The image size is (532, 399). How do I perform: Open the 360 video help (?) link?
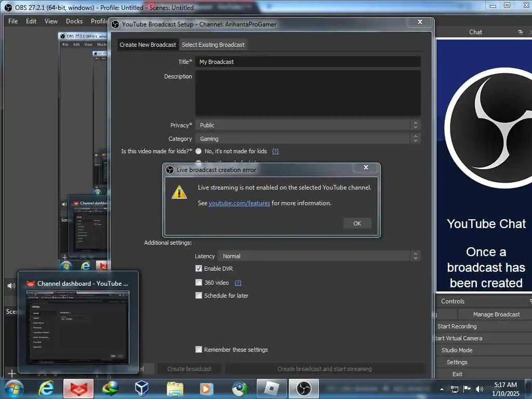[238, 283]
